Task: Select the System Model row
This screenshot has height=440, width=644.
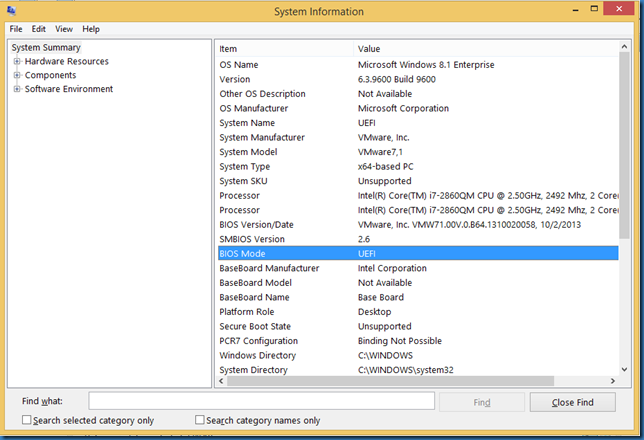Action: 418,152
